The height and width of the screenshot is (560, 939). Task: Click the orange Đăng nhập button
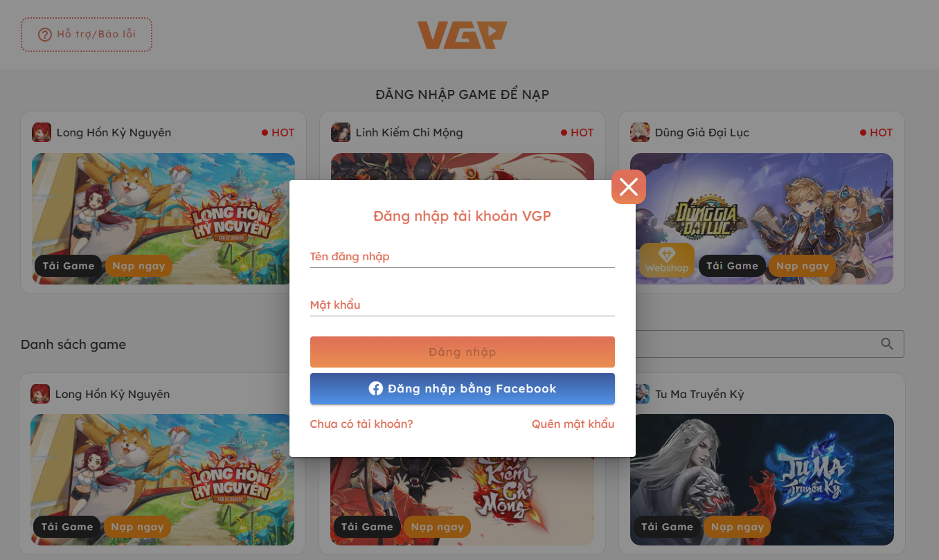(463, 352)
